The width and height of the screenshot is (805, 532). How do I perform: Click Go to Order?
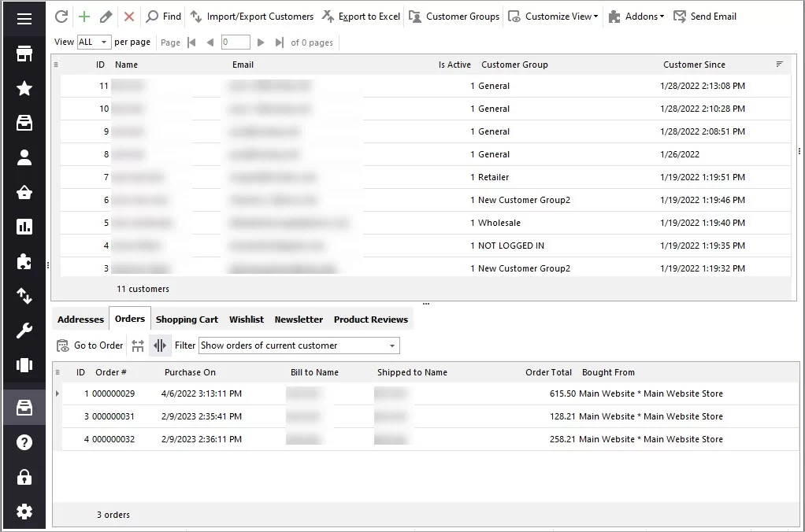91,345
